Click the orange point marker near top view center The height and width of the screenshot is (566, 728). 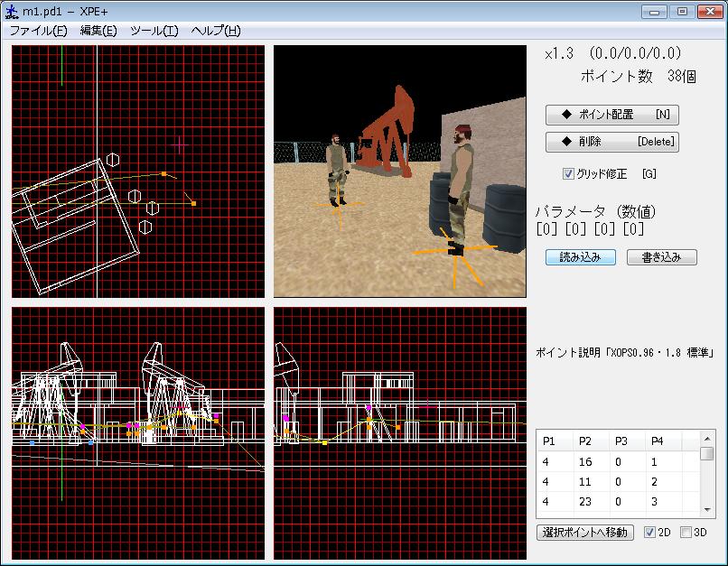(163, 174)
